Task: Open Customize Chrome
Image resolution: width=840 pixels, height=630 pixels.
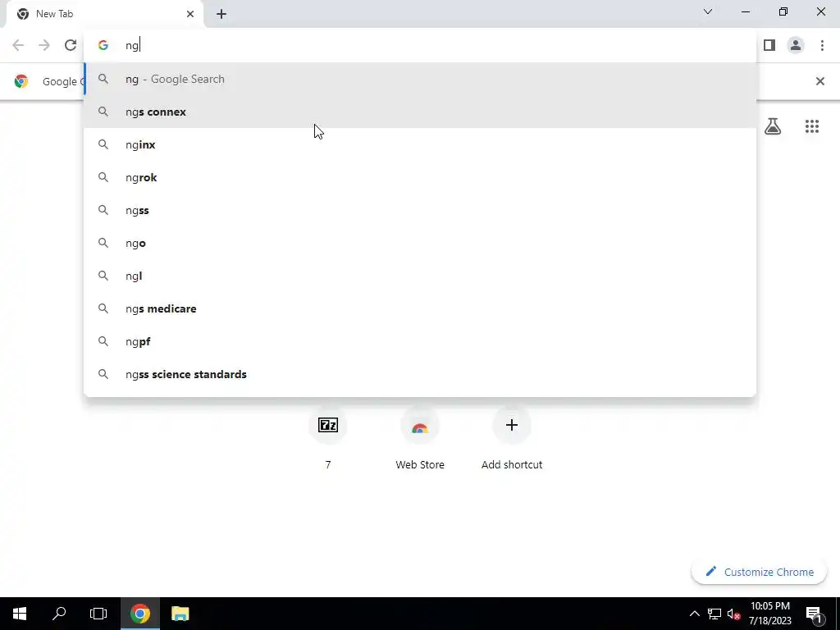Action: click(759, 572)
